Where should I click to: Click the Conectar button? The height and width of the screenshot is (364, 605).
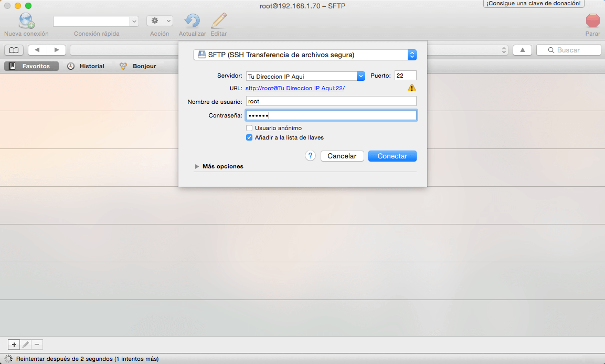coord(392,156)
